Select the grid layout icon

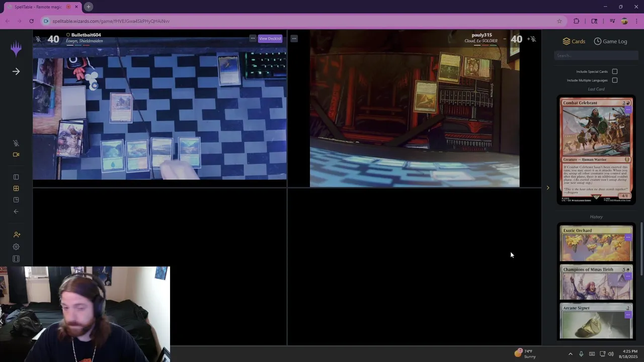pos(16,189)
